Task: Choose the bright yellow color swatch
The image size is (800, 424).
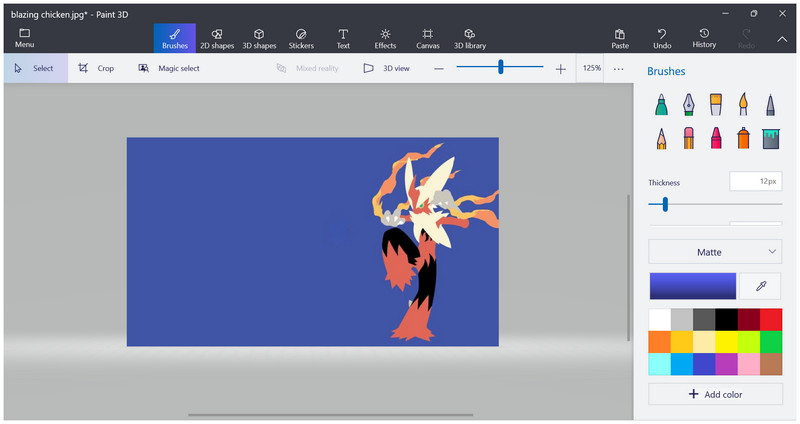Action: [x=727, y=342]
